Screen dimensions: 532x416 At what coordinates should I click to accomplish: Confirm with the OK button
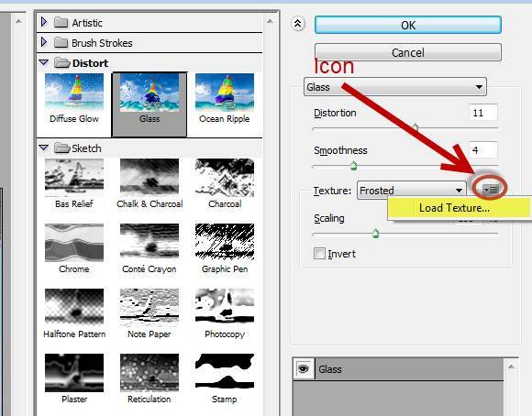click(x=408, y=25)
